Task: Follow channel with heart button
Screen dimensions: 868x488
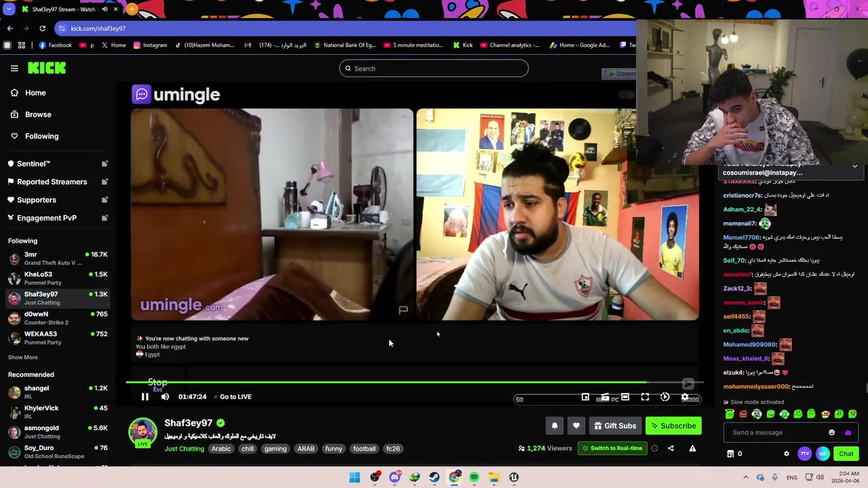Action: [576, 426]
